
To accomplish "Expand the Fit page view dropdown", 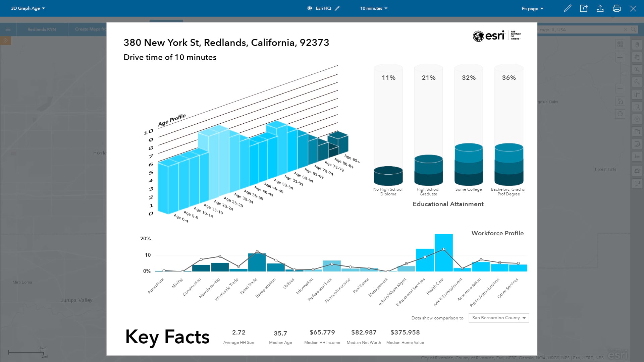I will pos(532,8).
